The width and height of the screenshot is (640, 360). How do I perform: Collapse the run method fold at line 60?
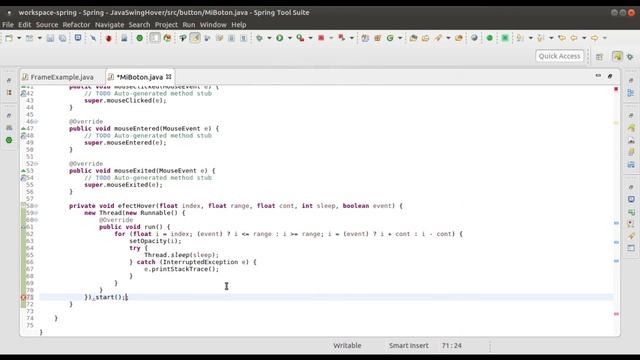click(36, 220)
